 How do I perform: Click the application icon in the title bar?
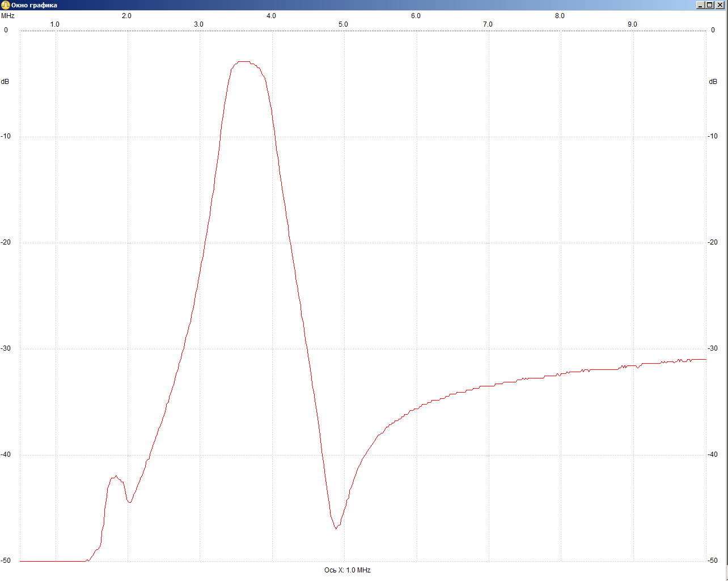tap(5, 5)
